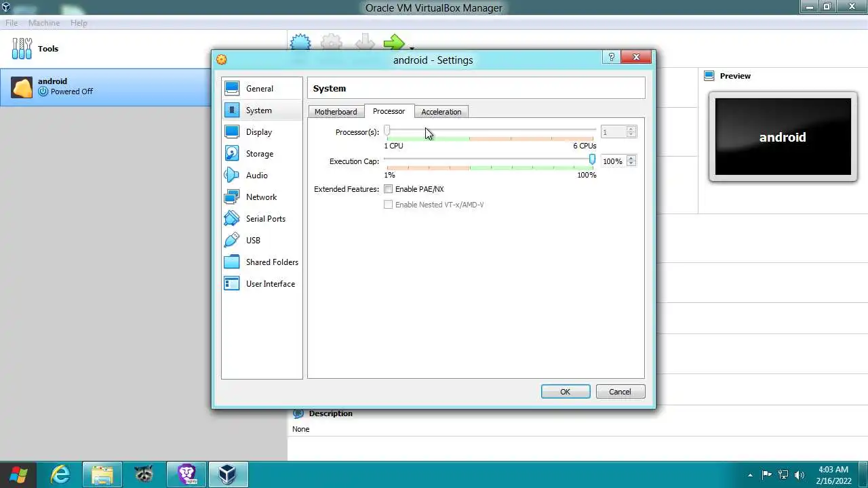
Task: Open the Help menu
Action: pyautogui.click(x=79, y=22)
